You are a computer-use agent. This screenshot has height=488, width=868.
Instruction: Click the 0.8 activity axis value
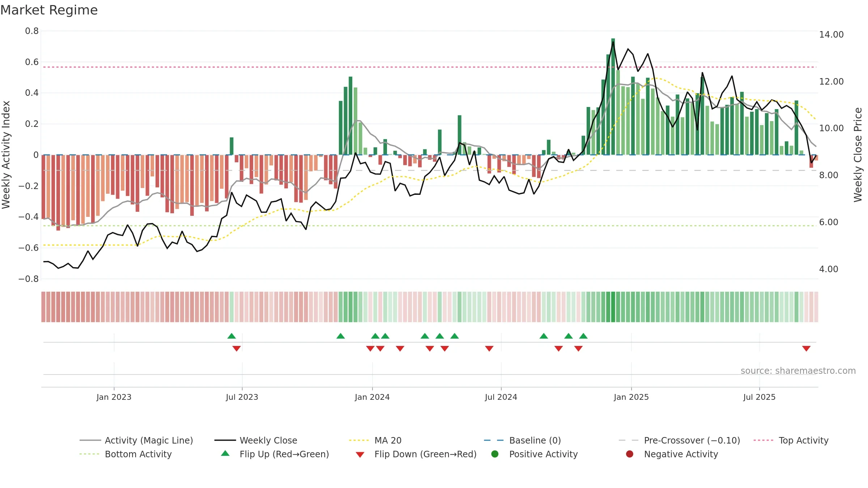click(x=32, y=31)
